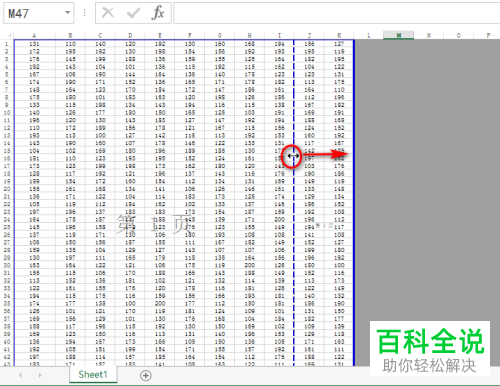Viewport: 500px width, 386px height.
Task: Select row 1 header
Action: 7,44
